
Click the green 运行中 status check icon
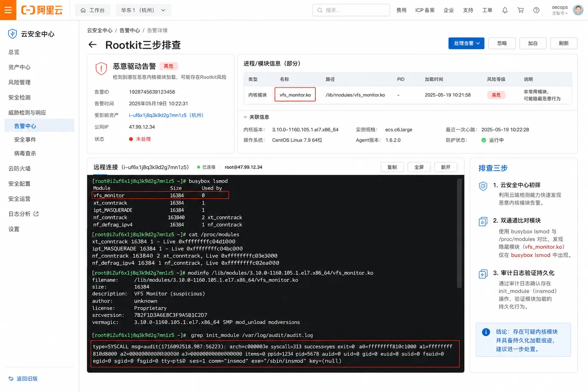(484, 140)
